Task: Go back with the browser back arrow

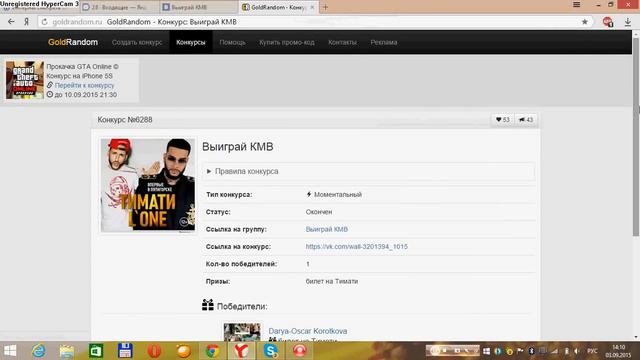Action: pyautogui.click(x=11, y=22)
